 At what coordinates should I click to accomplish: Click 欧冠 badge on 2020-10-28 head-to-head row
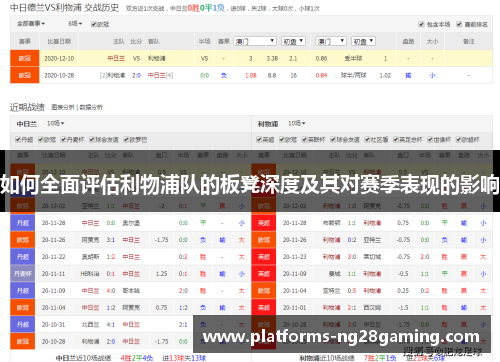tap(25, 75)
